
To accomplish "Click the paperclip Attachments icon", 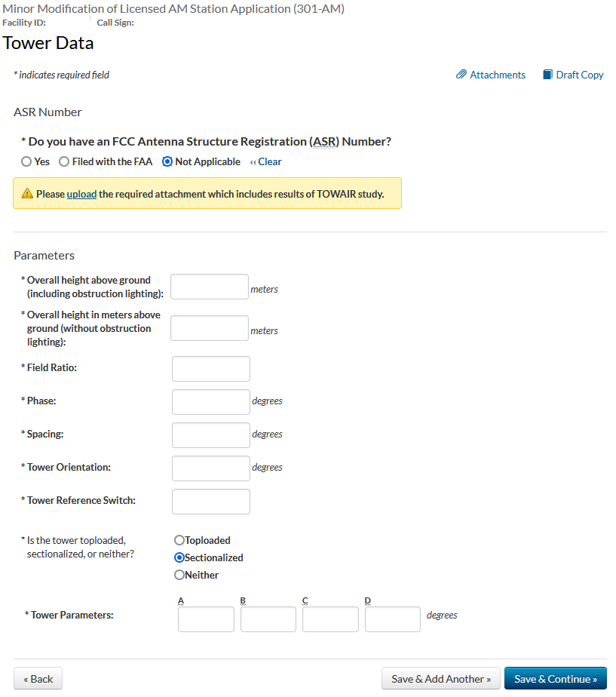I will click(461, 75).
